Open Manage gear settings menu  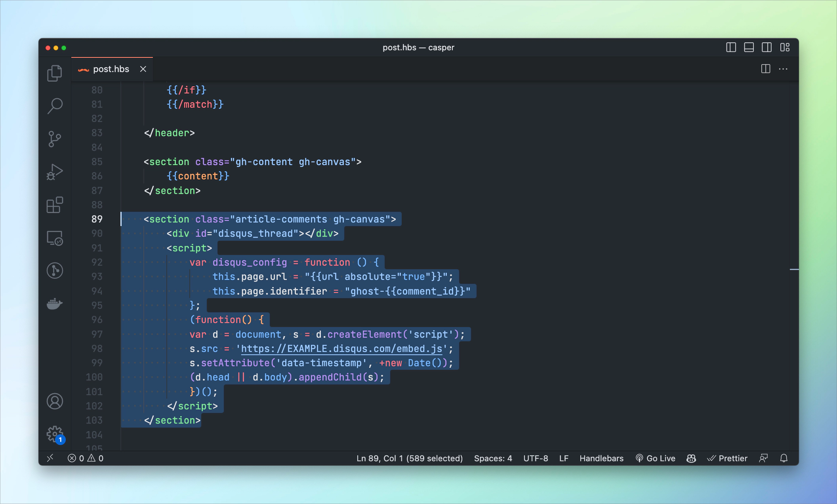[55, 434]
